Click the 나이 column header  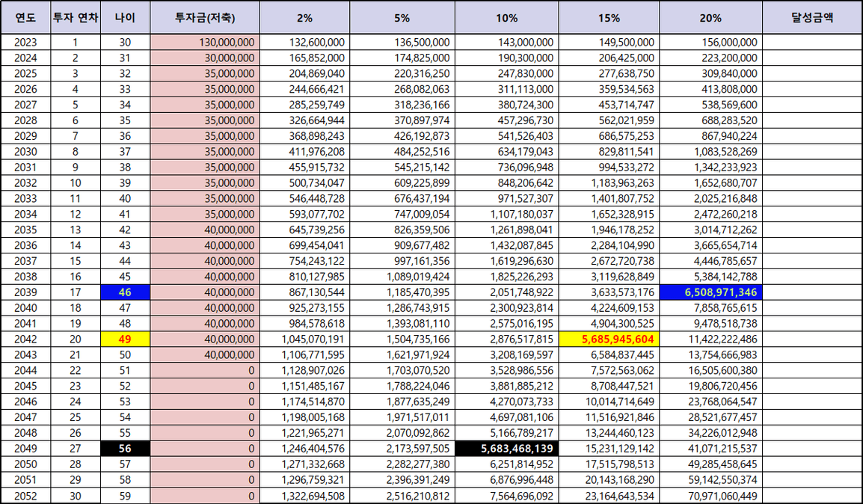[x=125, y=17]
